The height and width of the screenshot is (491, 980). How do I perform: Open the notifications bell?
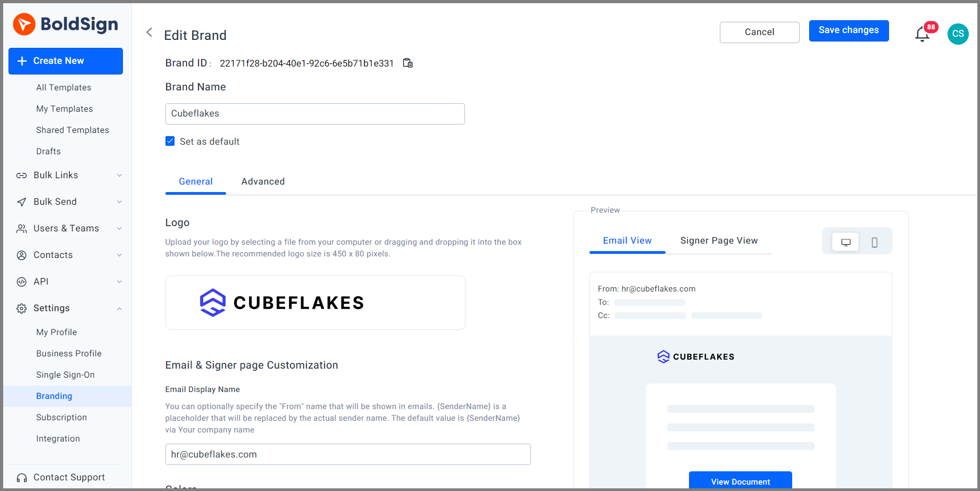coord(922,35)
